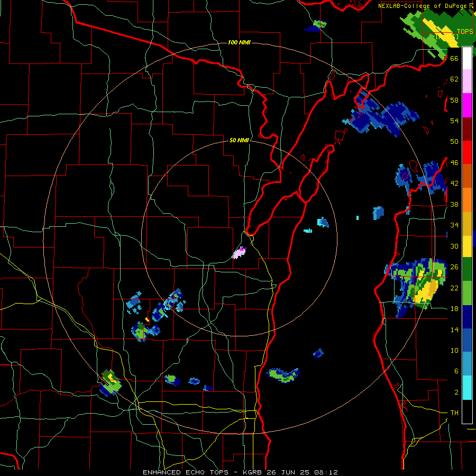Image resolution: width=476 pixels, height=476 pixels.
Task: Click the light blue swatch near 6
Action: 467,364
